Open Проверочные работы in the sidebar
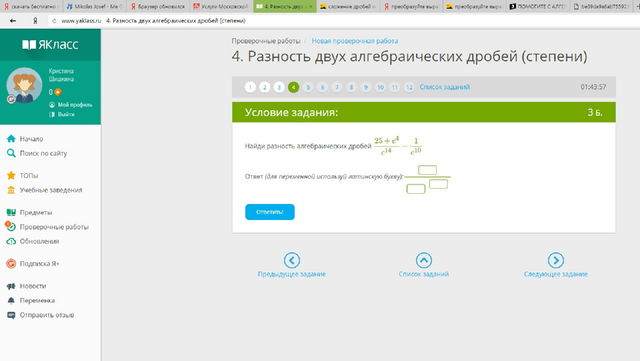Screen dimensions: 640x361 point(54,227)
